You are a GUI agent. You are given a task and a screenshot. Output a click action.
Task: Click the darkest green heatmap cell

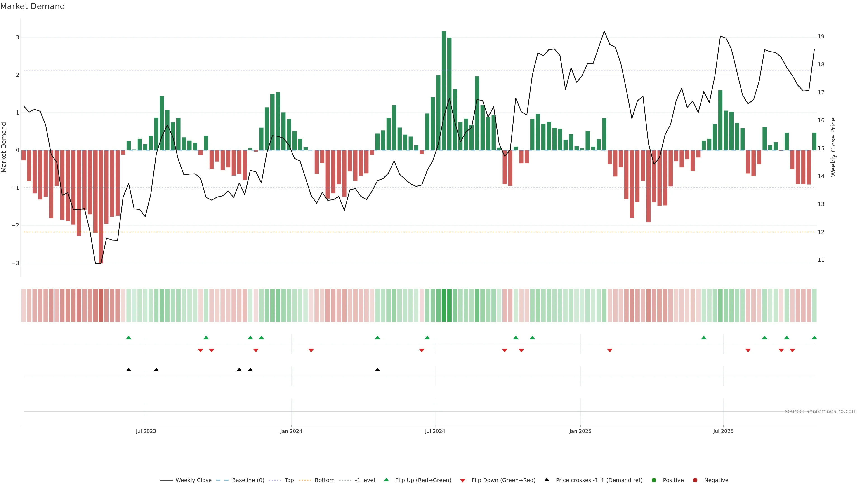444,305
